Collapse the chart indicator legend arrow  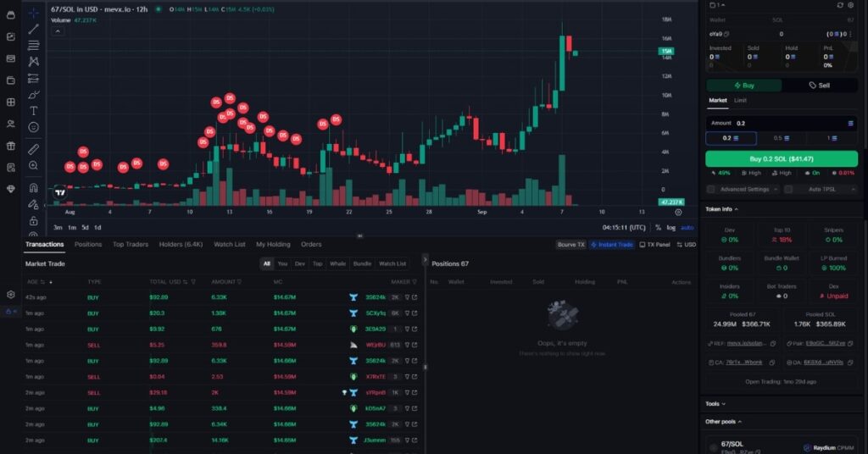(58, 31)
